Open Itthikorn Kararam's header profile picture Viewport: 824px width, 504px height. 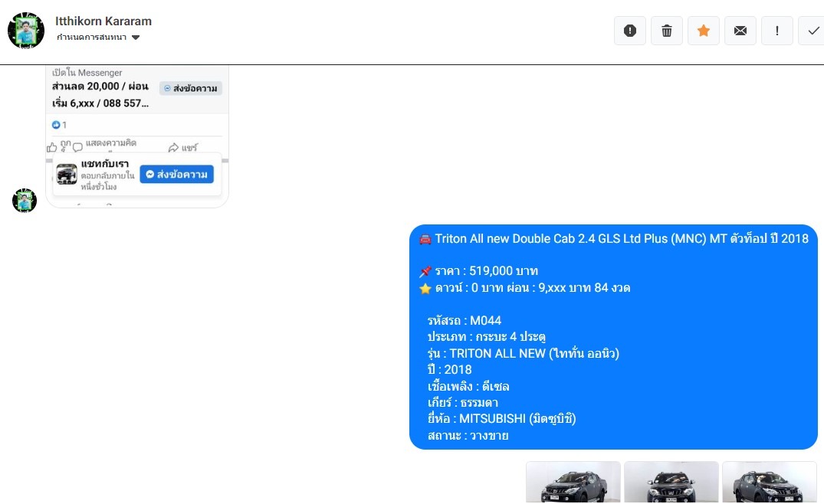tap(26, 31)
